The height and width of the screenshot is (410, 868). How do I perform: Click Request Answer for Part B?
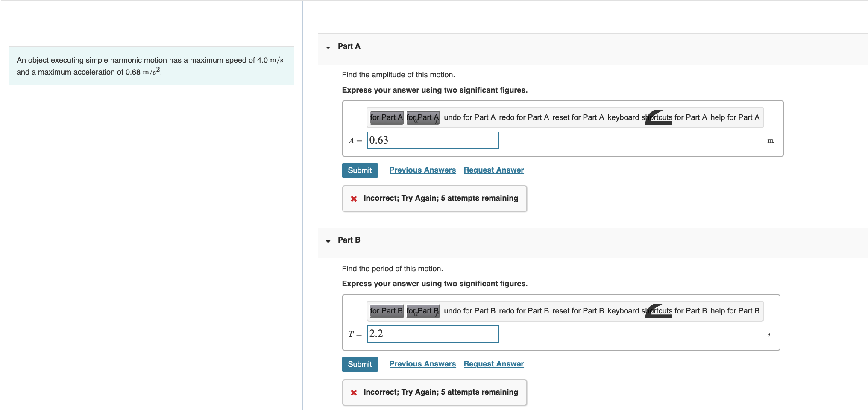493,364
